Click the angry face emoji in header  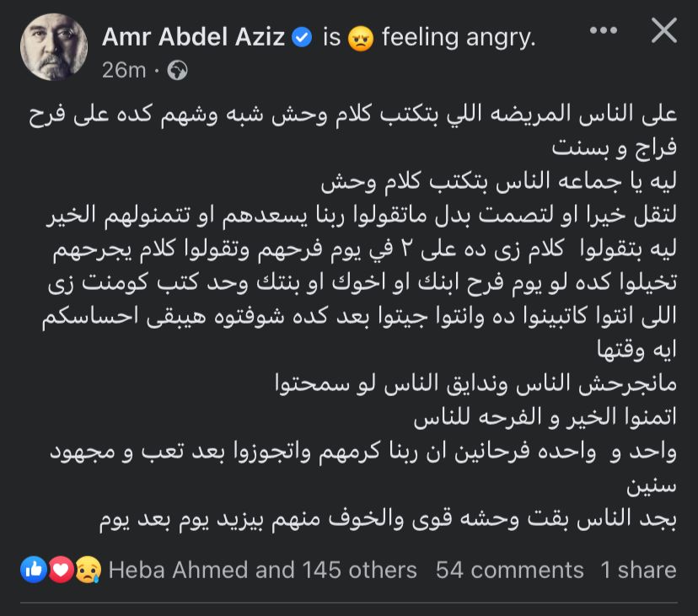[360, 39]
